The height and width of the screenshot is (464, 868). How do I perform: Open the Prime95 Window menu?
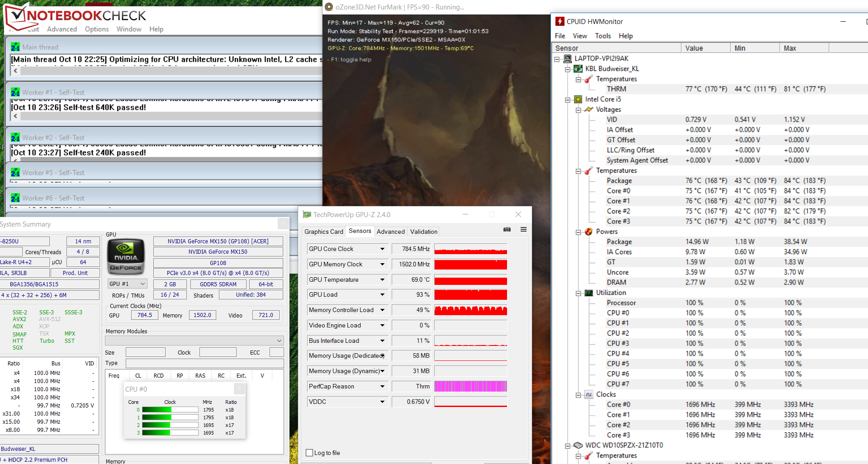(x=129, y=29)
